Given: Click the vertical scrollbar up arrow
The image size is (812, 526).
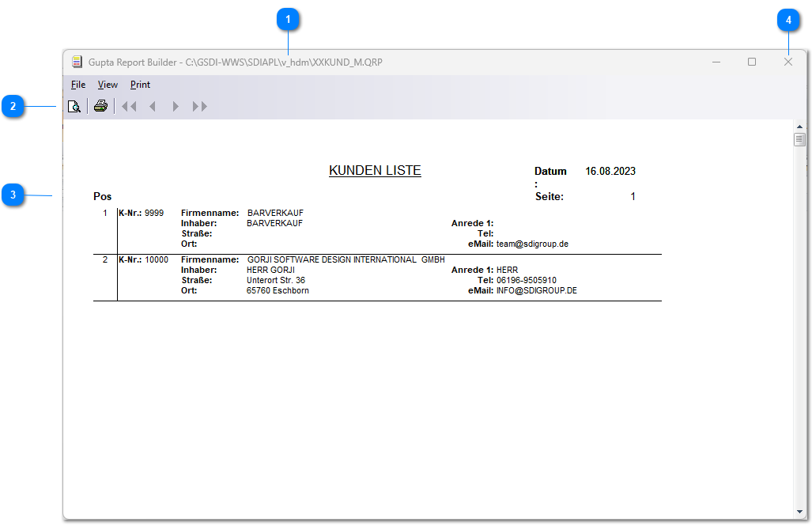Looking at the screenshot, I should pyautogui.click(x=799, y=126).
